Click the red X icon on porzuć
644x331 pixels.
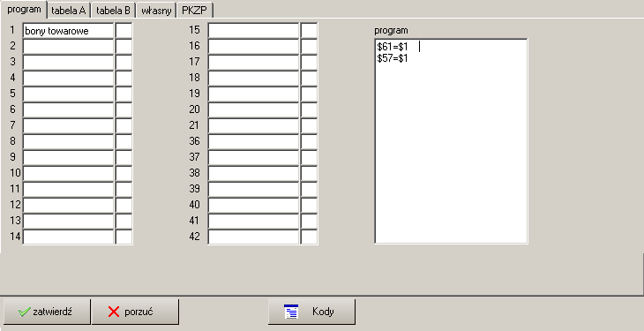tap(114, 312)
